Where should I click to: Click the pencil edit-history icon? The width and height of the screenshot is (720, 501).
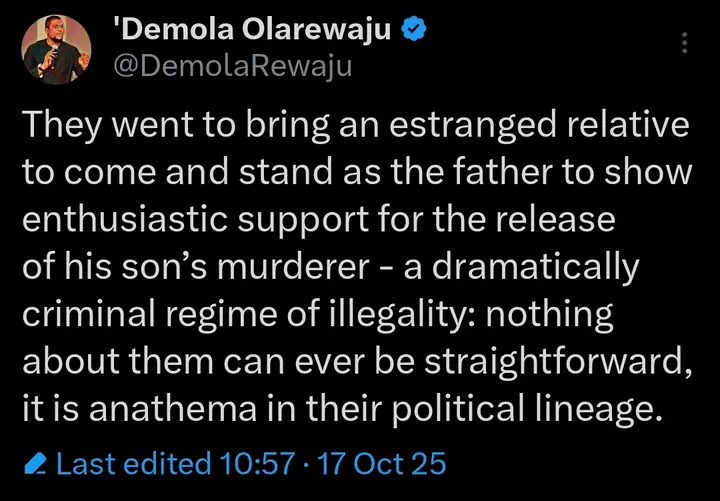[x=37, y=464]
